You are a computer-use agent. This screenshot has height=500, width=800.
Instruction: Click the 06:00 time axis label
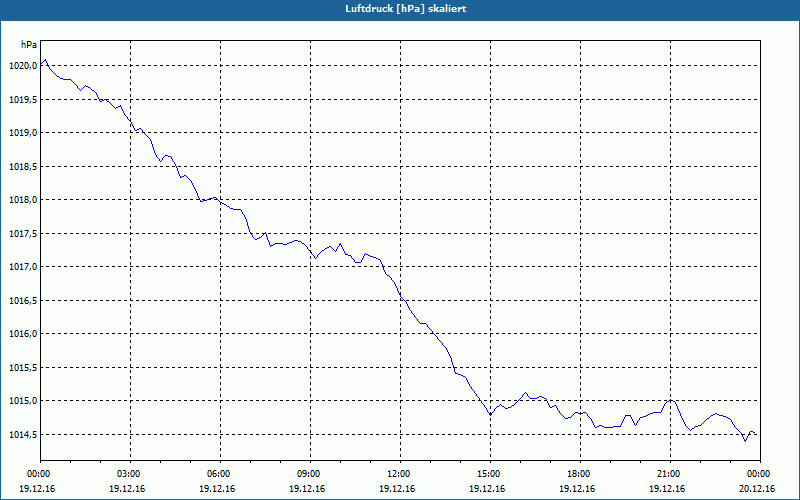pyautogui.click(x=220, y=473)
